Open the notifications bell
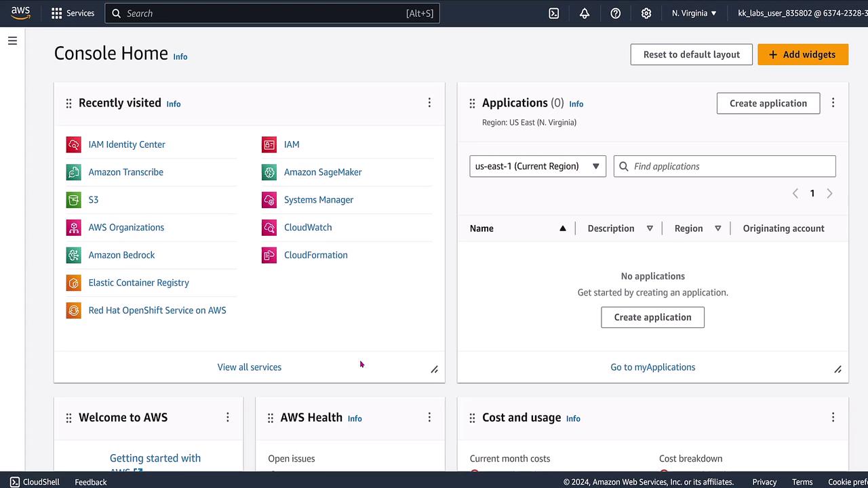Image resolution: width=868 pixels, height=488 pixels. [x=585, y=14]
